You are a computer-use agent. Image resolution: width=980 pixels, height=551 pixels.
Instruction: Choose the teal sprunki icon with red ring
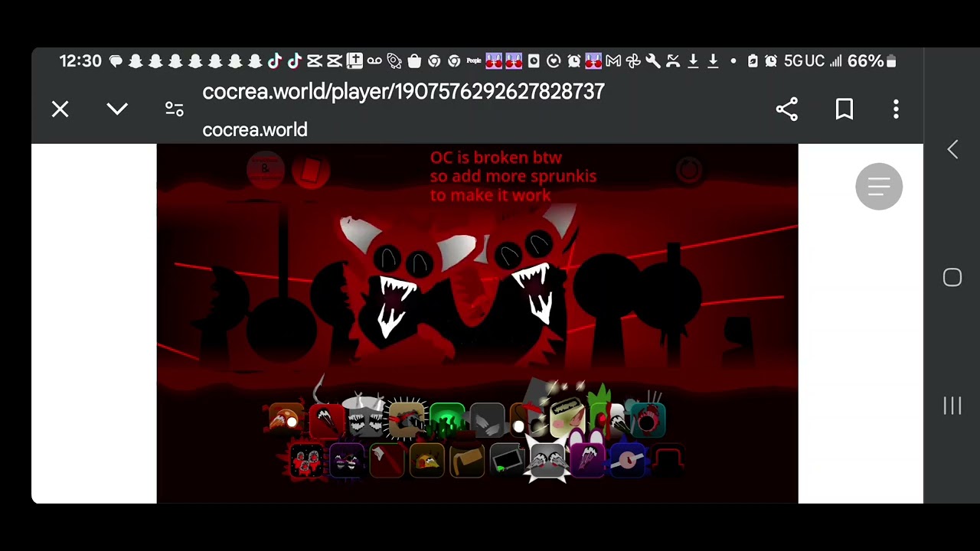648,420
